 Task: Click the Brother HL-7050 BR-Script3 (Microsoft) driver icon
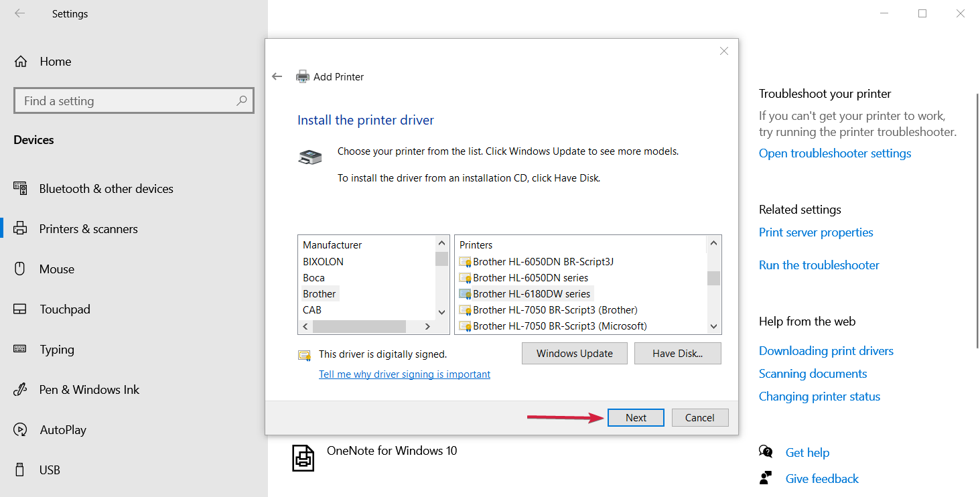[465, 326]
